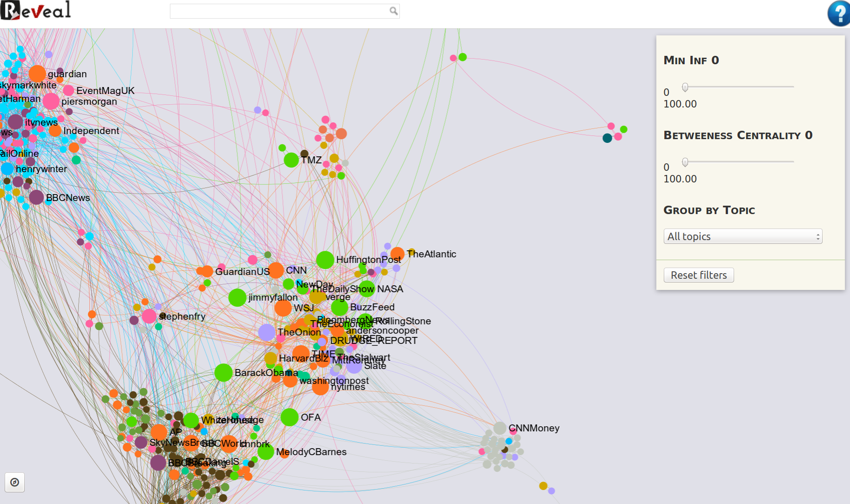The width and height of the screenshot is (850, 504).
Task: Select the OFA green node
Action: click(290, 417)
